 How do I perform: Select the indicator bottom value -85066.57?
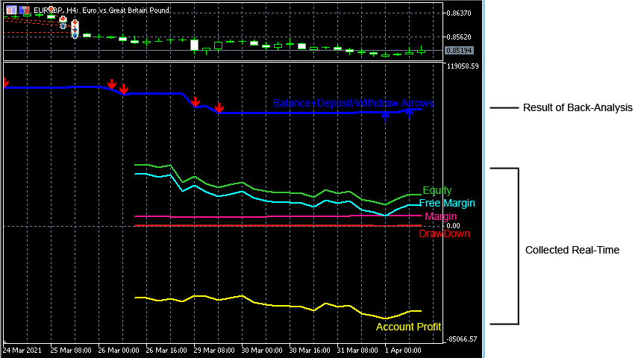click(x=462, y=339)
